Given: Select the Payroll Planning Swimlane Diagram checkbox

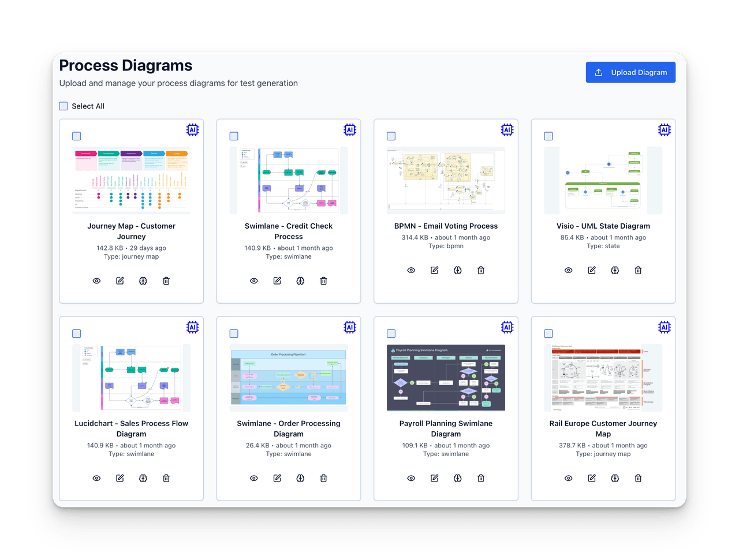Looking at the screenshot, I should point(391,333).
